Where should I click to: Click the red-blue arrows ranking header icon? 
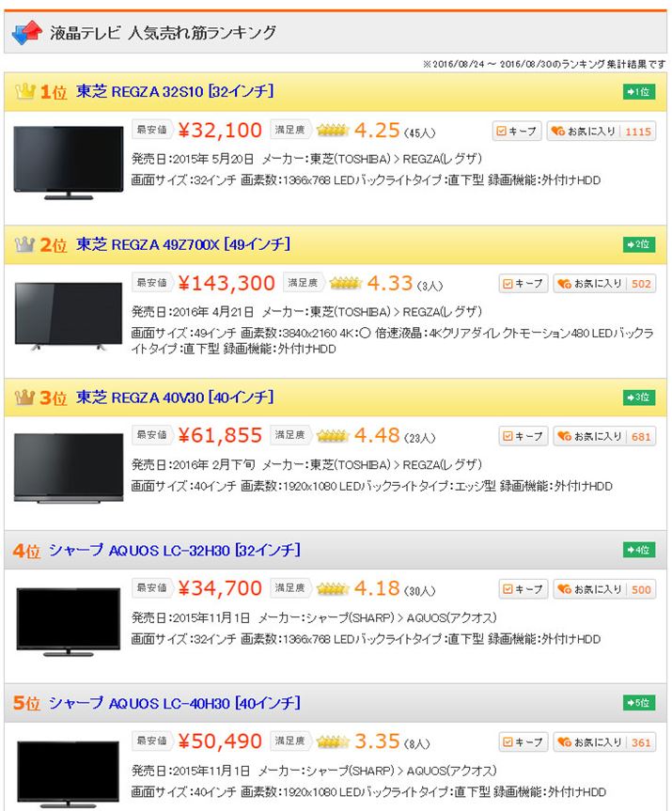point(26,32)
